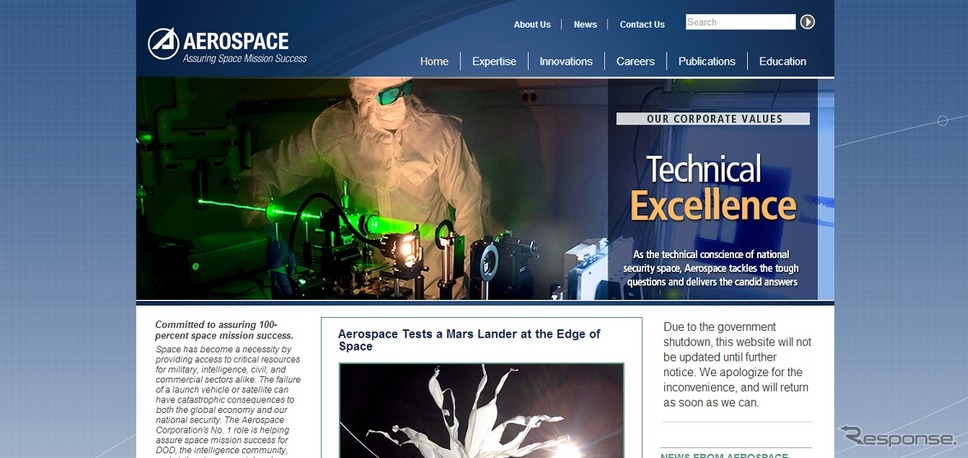Open the Contact Us link
This screenshot has width=968, height=458.
click(x=642, y=25)
